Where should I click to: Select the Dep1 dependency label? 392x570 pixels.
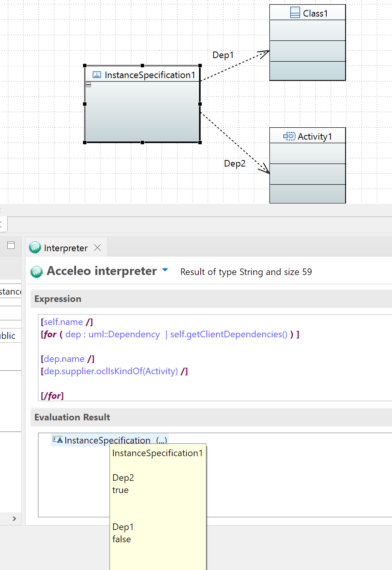point(223,55)
